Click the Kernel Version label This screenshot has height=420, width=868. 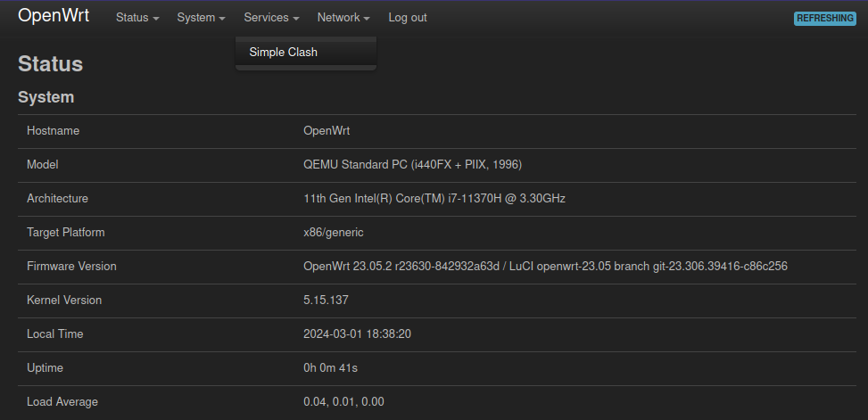click(64, 301)
